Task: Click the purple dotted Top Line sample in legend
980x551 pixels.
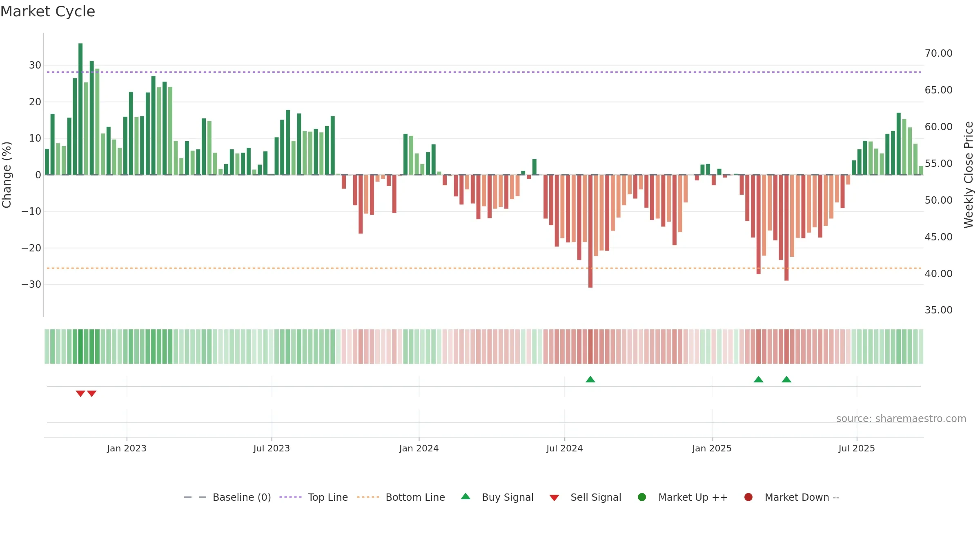Action: point(290,497)
